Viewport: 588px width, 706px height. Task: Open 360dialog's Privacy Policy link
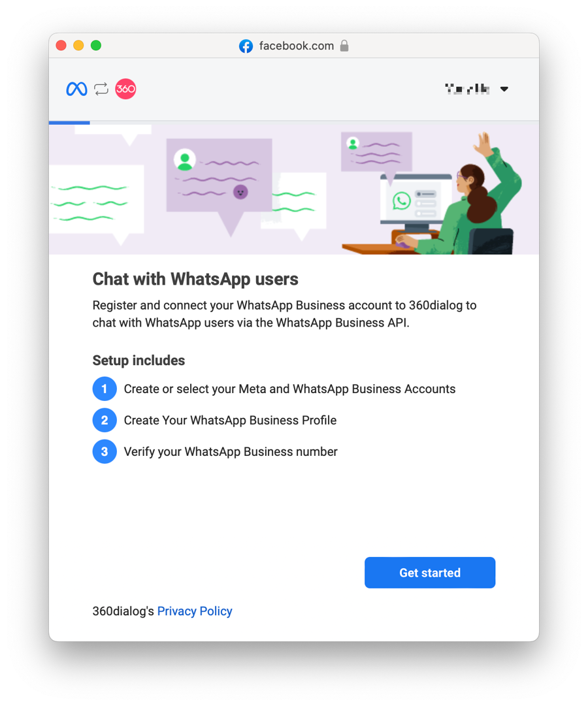pos(195,611)
